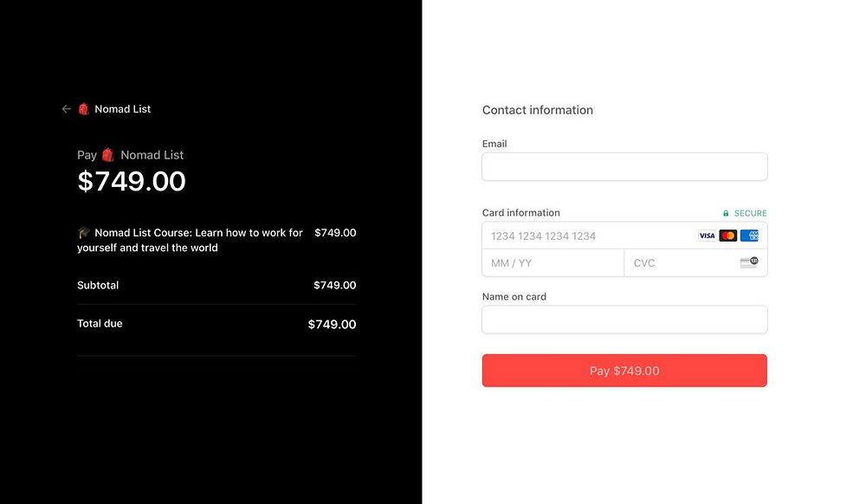Select the CVC input field

(680, 262)
